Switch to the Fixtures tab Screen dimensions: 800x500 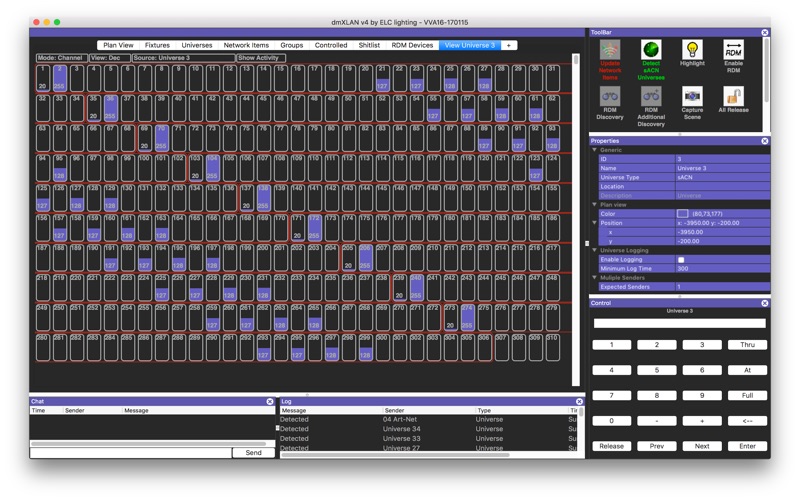coord(157,45)
